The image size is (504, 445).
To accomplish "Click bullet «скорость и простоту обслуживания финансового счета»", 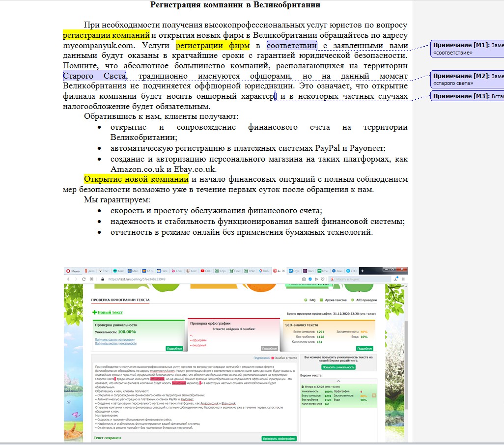I will click(216, 210).
